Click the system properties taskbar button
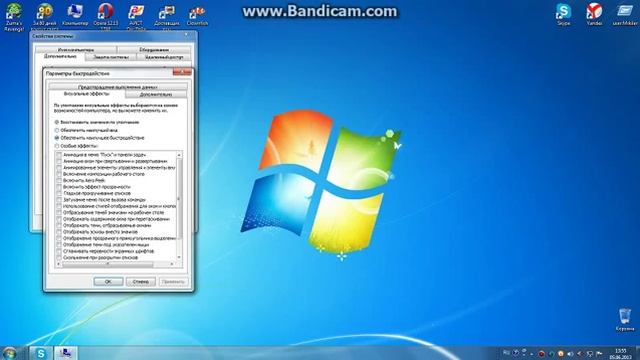 [66, 353]
